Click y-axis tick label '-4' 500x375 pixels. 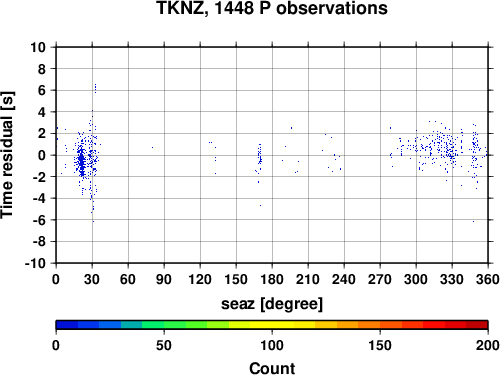point(39,199)
